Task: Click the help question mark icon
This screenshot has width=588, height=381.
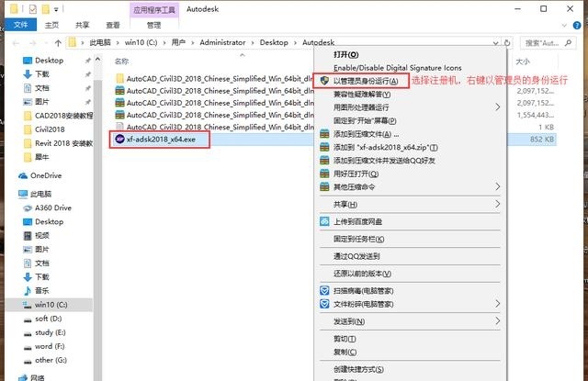Action: point(577,26)
